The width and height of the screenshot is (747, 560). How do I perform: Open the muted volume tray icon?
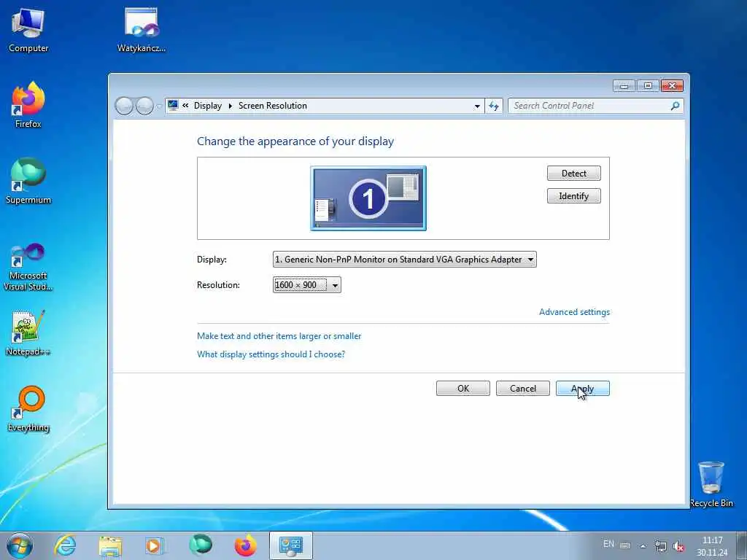(679, 546)
